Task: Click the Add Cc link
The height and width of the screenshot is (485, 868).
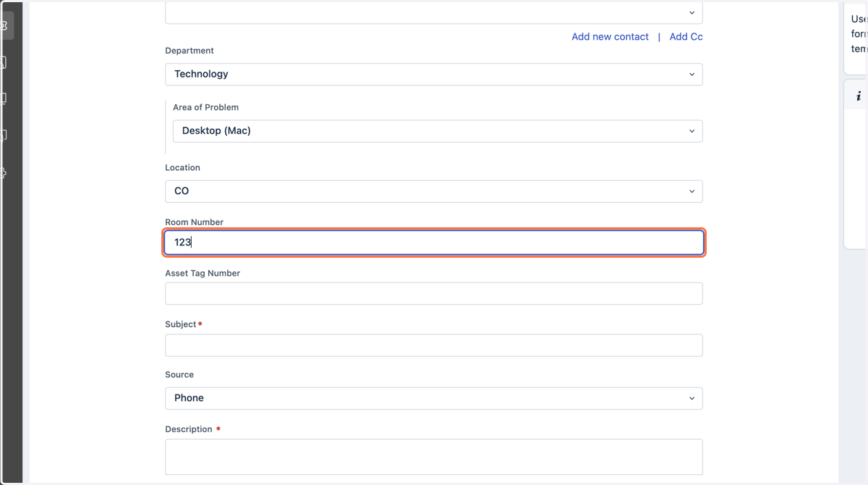Action: [x=686, y=37]
